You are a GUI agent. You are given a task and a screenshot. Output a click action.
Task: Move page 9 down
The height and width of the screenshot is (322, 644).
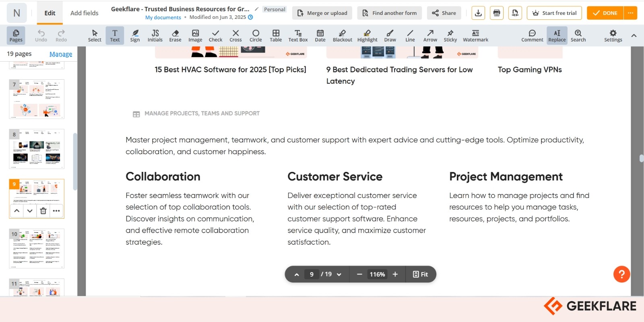pyautogui.click(x=30, y=211)
